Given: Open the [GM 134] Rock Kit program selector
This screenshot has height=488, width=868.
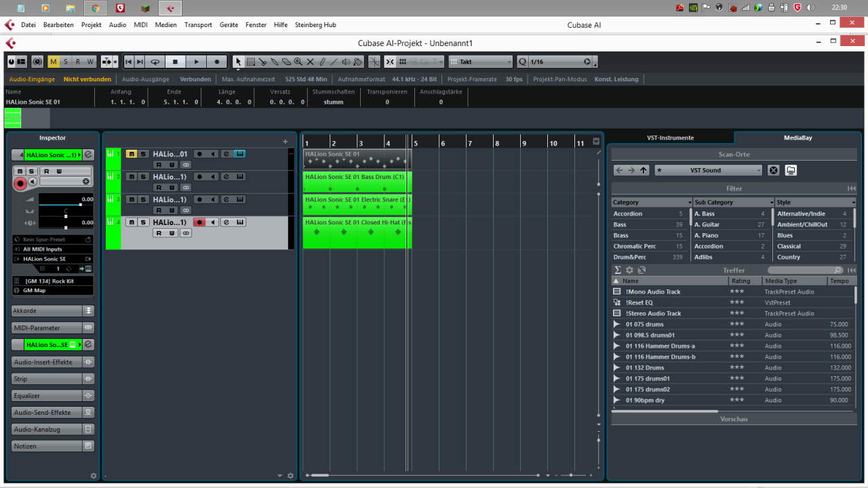Looking at the screenshot, I should pos(53,281).
